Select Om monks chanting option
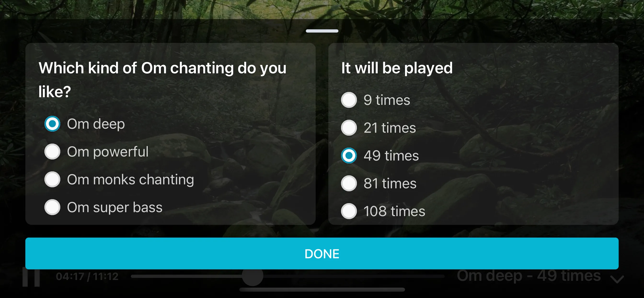 coord(52,179)
